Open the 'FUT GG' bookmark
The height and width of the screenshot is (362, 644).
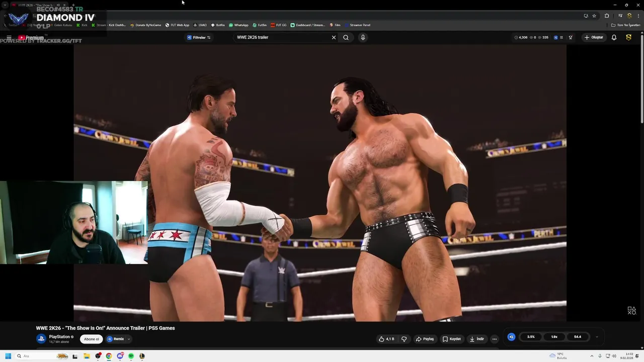278,25
